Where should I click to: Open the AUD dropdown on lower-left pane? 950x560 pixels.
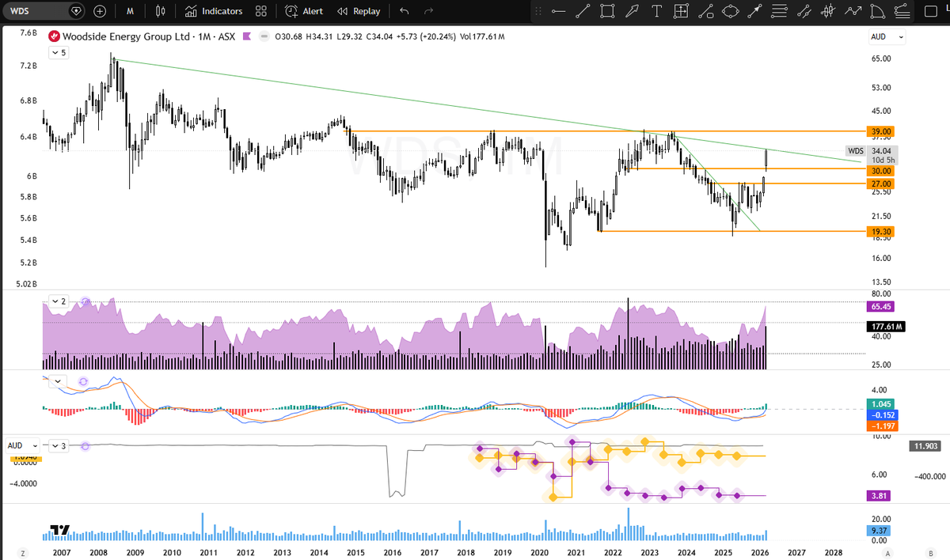point(23,446)
